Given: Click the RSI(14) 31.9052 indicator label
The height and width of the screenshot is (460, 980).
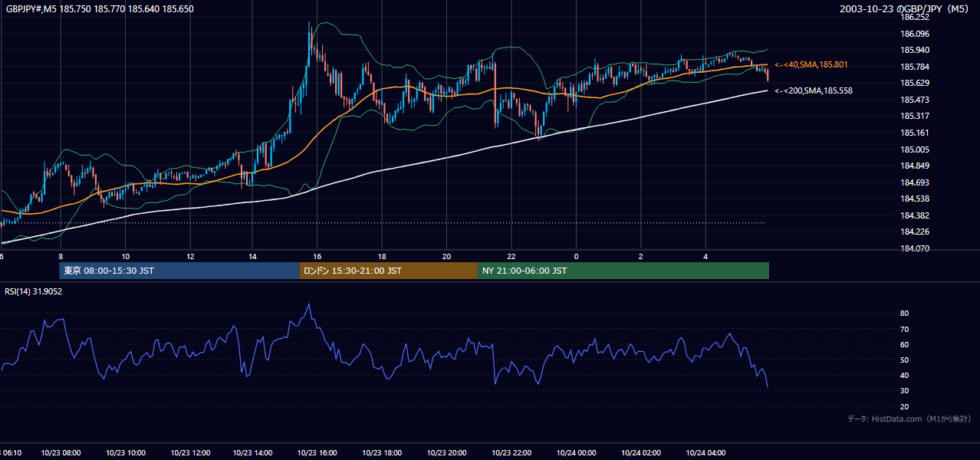Looking at the screenshot, I should tap(33, 291).
